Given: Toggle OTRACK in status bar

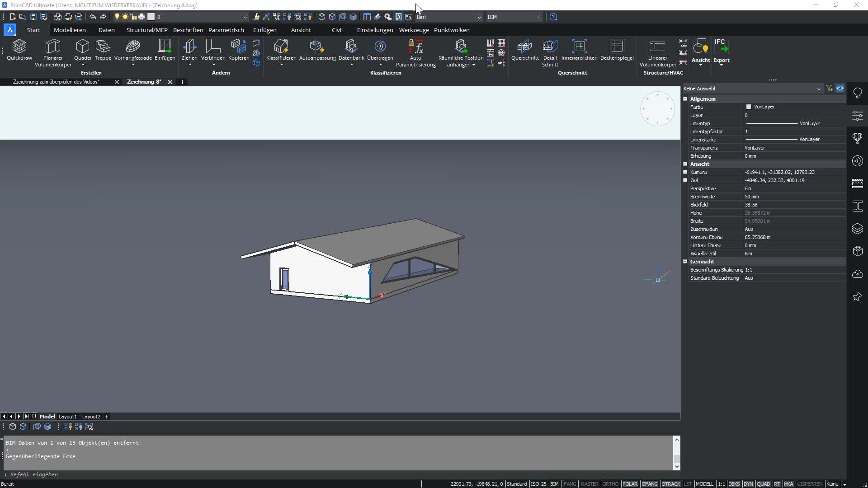Looking at the screenshot, I should (x=671, y=484).
